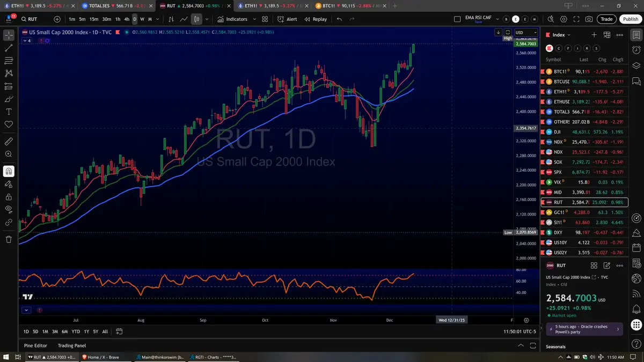Click the compare or add symbol plus icon
644x362 pixels.
point(57,19)
